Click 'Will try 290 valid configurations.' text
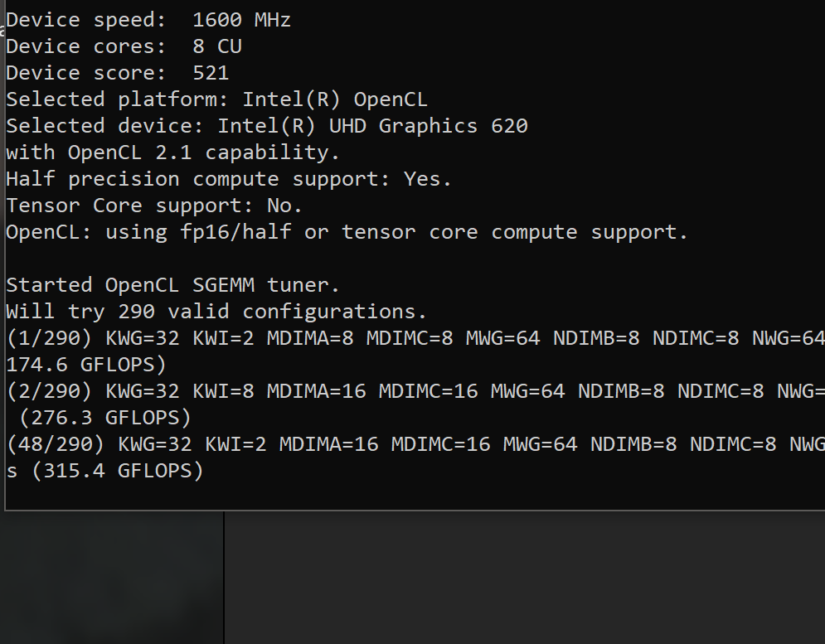 (216, 312)
